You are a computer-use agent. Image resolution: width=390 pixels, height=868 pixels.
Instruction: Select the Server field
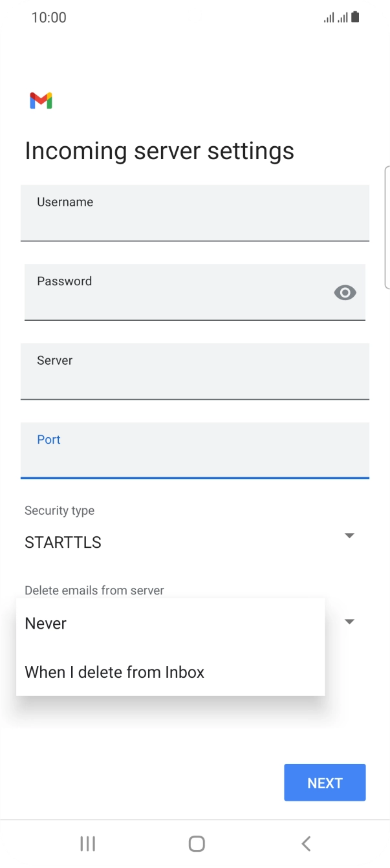(x=194, y=372)
